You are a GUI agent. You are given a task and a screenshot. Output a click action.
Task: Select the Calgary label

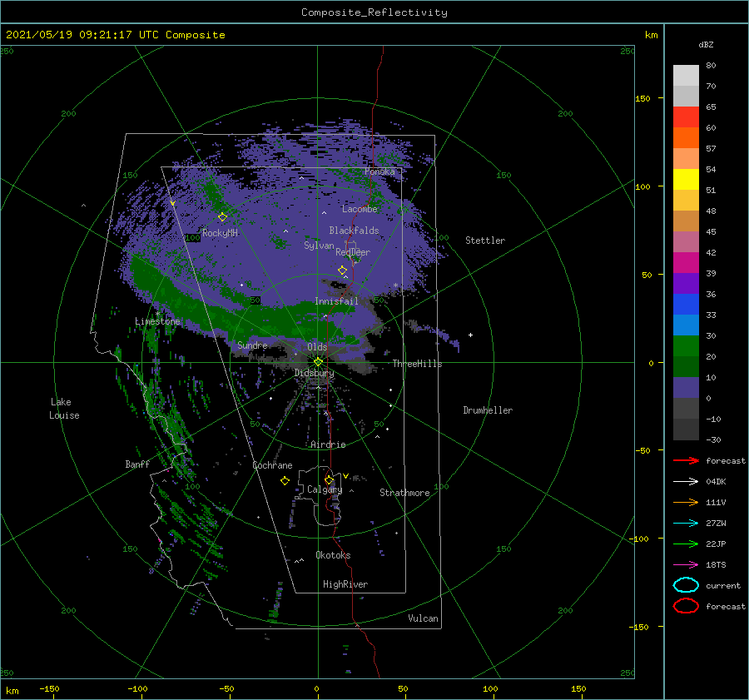[325, 489]
